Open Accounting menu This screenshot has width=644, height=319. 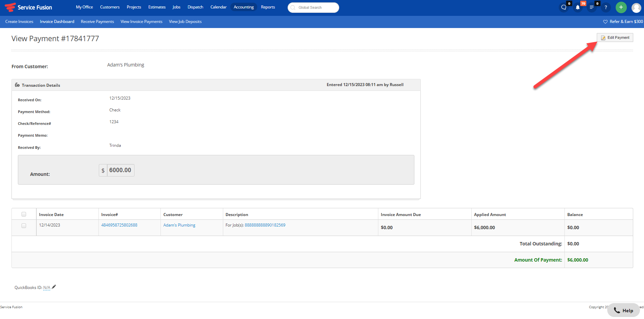pyautogui.click(x=244, y=7)
